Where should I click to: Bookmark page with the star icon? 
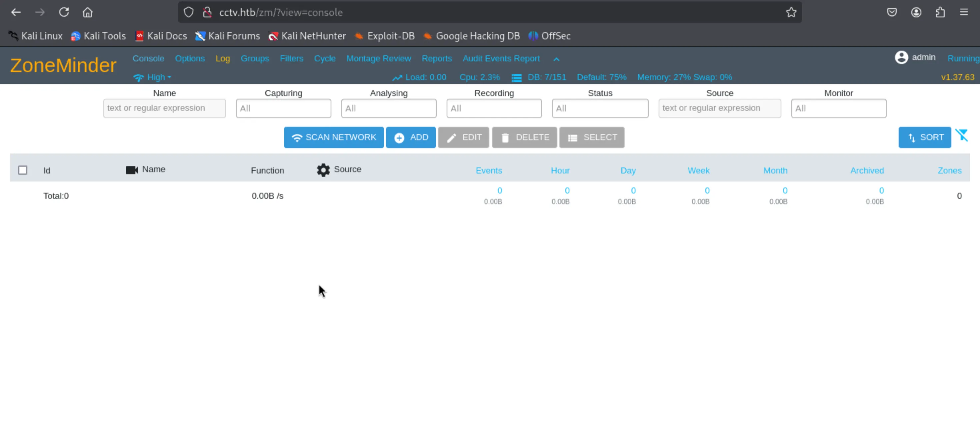pyautogui.click(x=791, y=13)
